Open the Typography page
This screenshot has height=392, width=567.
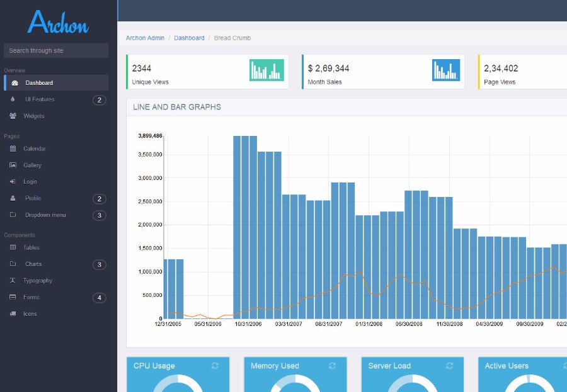pyautogui.click(x=38, y=281)
